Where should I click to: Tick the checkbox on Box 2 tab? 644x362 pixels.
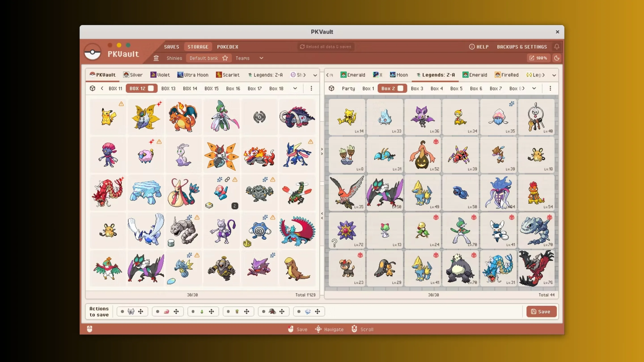click(x=400, y=88)
